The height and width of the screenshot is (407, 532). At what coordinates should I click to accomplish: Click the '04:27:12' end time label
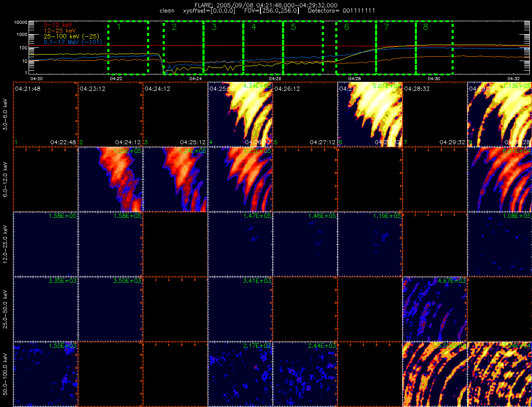tap(322, 142)
